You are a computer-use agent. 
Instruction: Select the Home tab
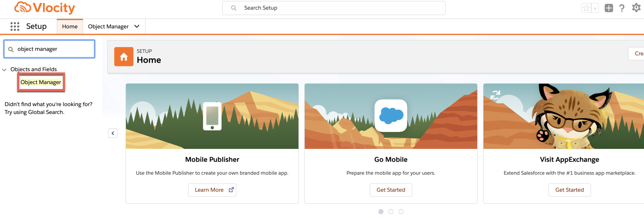pyautogui.click(x=70, y=26)
